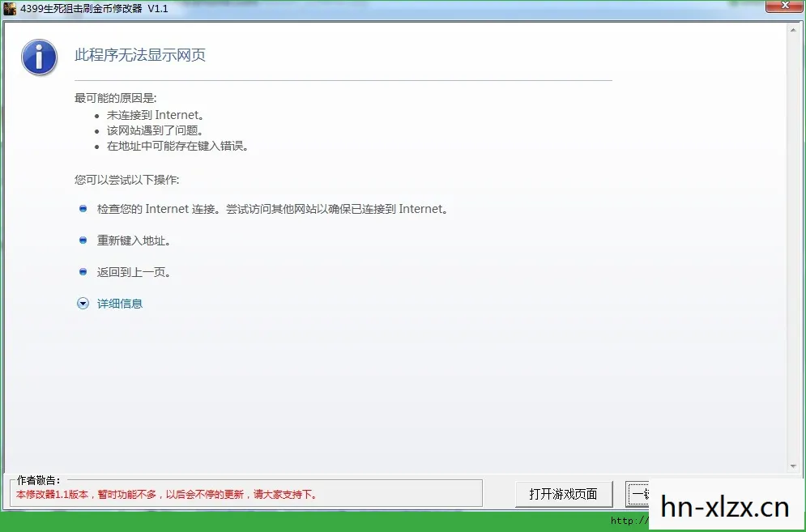806x532 pixels.
Task: Click the 返回到上一页。 text
Action: pos(134,272)
